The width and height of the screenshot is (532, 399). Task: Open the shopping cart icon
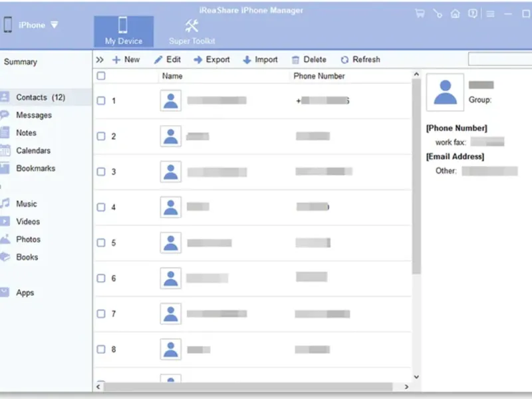coord(420,13)
